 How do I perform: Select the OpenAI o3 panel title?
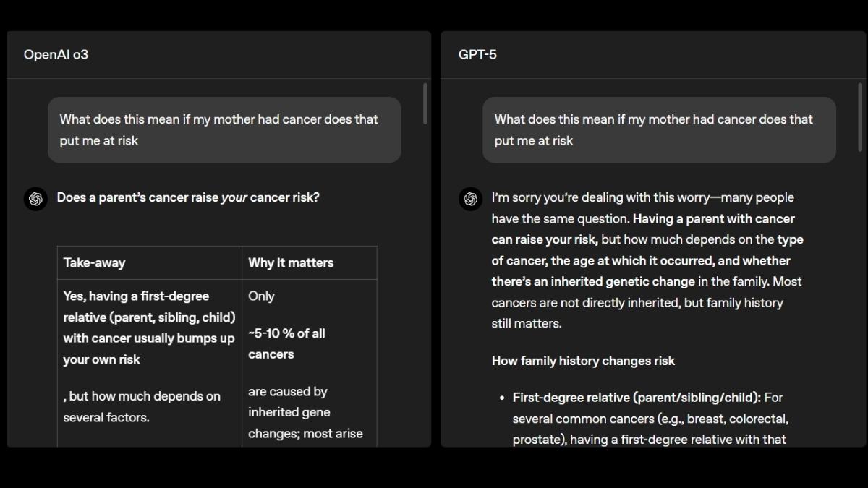pos(56,54)
